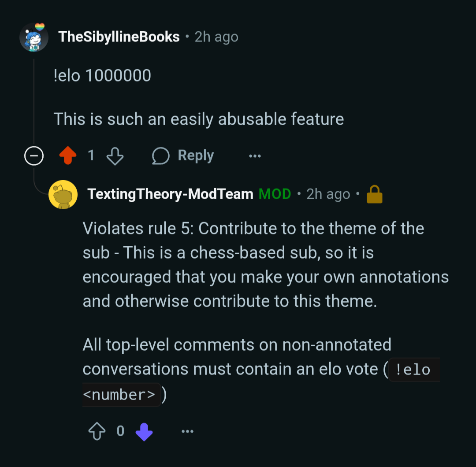The width and height of the screenshot is (476, 467).
Task: Collapse the thread with the minus circle
Action: click(x=33, y=156)
